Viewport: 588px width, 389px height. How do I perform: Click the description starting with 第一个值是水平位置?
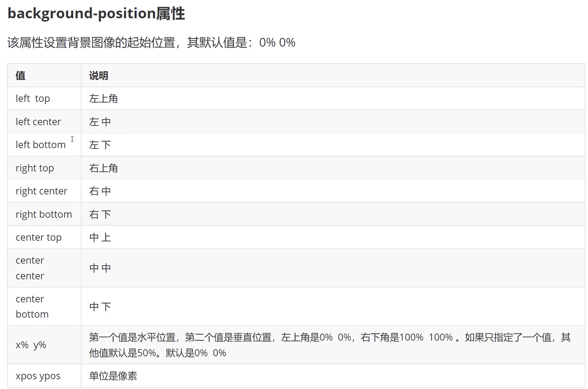[x=330, y=345]
